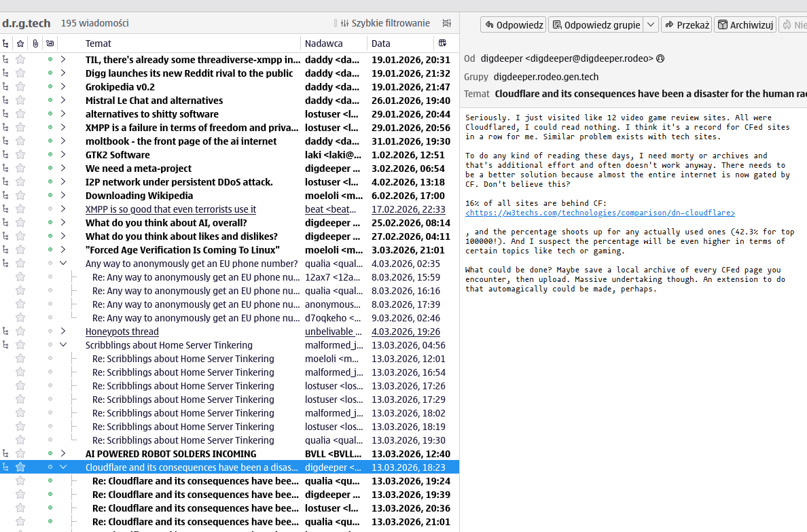This screenshot has height=532, width=807.
Task: Star the selected Cloudflare thread message
Action: click(x=20, y=467)
